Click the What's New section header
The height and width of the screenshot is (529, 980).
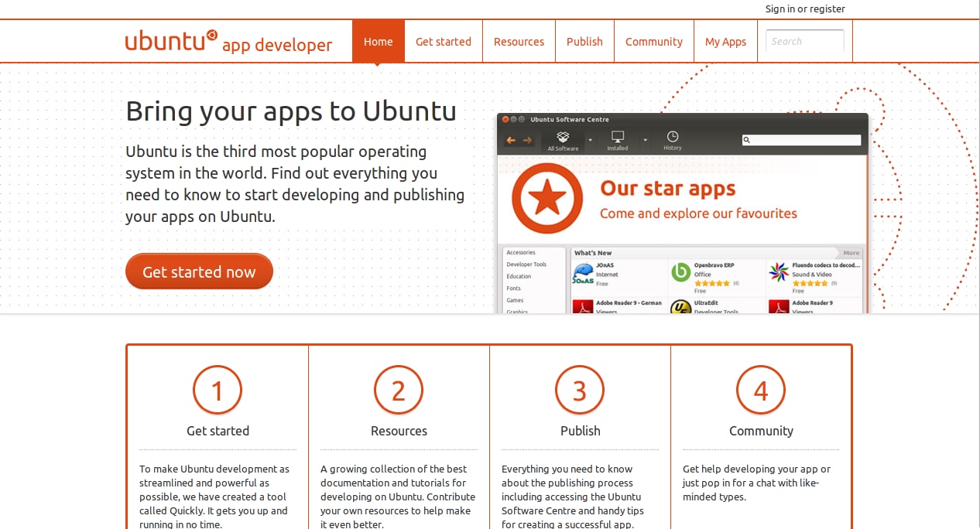[593, 253]
